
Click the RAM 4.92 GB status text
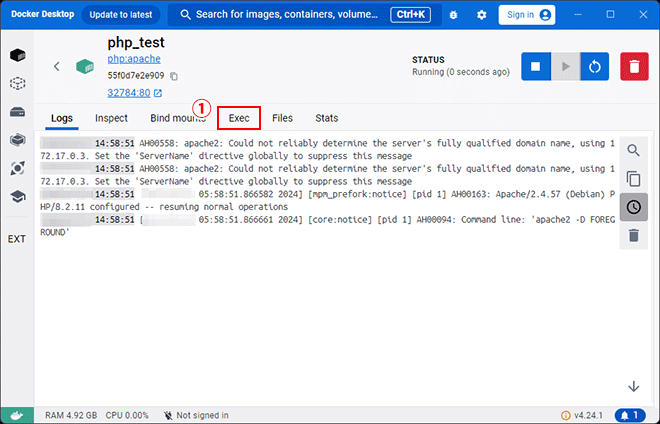[71, 416]
